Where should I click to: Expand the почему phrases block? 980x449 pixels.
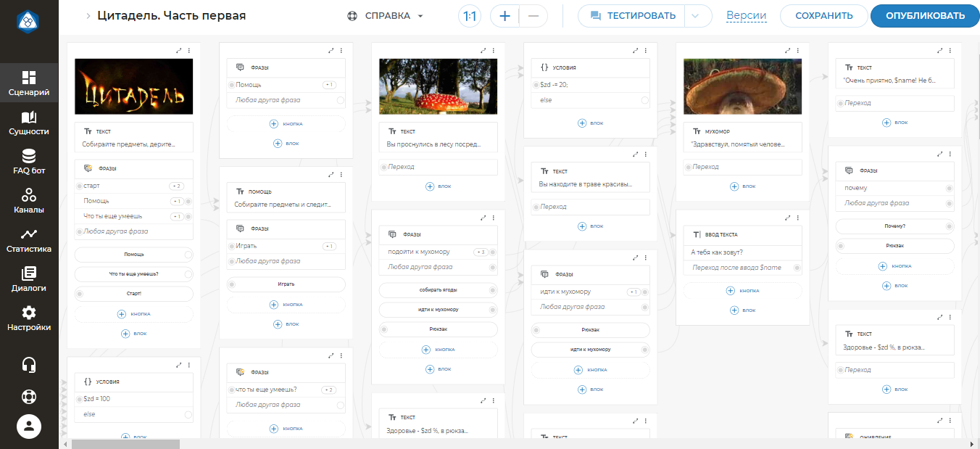coord(939,155)
